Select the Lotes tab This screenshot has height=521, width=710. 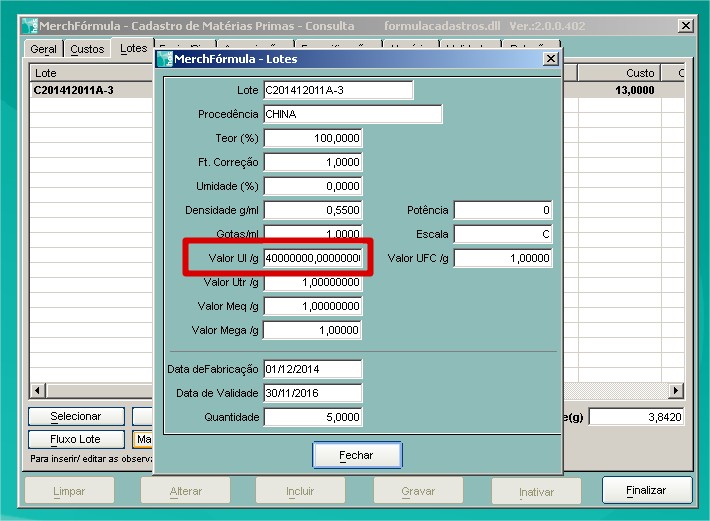(133, 48)
